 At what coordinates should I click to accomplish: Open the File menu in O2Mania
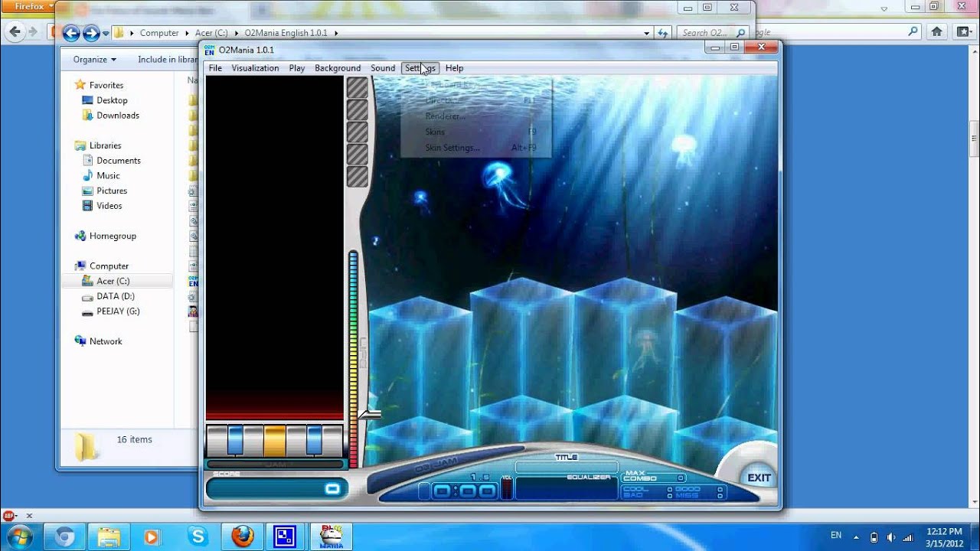pos(215,68)
